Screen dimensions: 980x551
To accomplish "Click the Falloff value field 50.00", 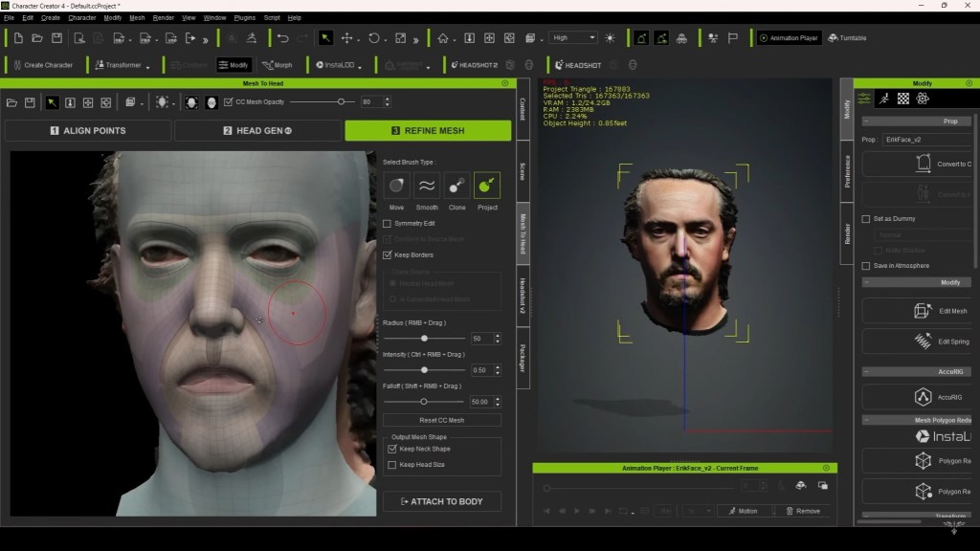I will pos(481,402).
